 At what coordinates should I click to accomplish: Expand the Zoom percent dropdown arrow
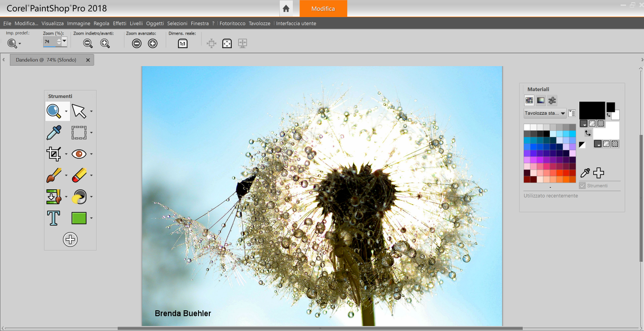[64, 40]
